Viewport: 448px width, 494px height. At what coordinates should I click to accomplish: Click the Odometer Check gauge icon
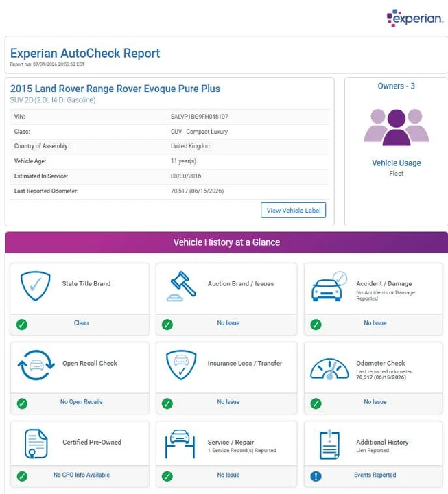[329, 368]
